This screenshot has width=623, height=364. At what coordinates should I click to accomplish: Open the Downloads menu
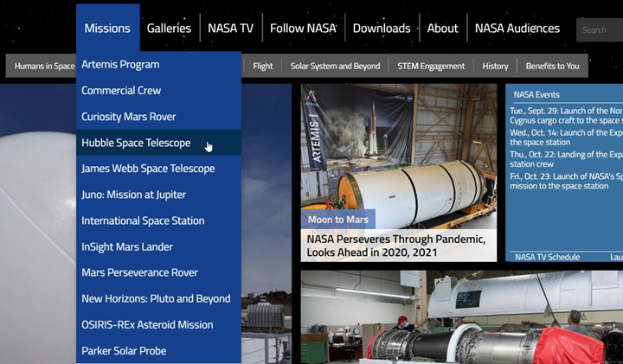(x=382, y=29)
